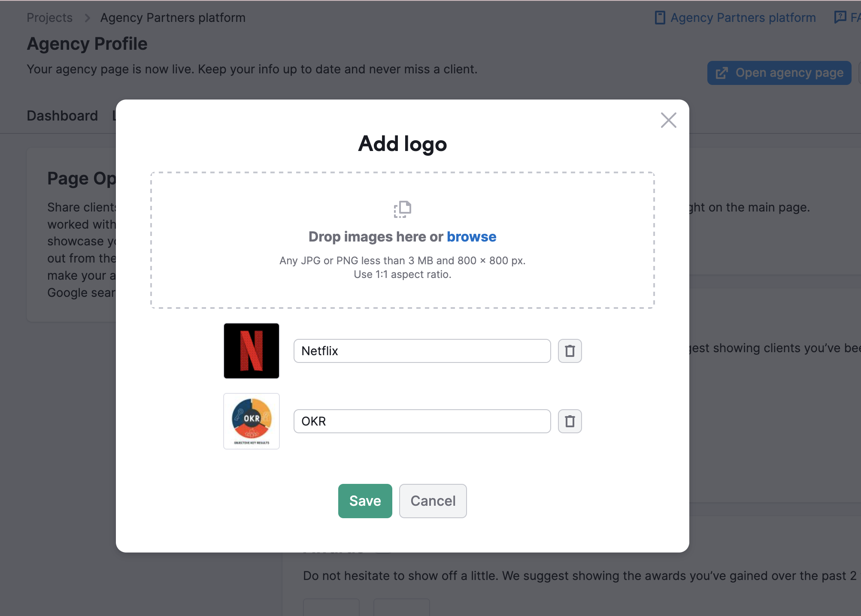Switch to the Dashboard tab
Screen dimensions: 861x616
tap(62, 116)
